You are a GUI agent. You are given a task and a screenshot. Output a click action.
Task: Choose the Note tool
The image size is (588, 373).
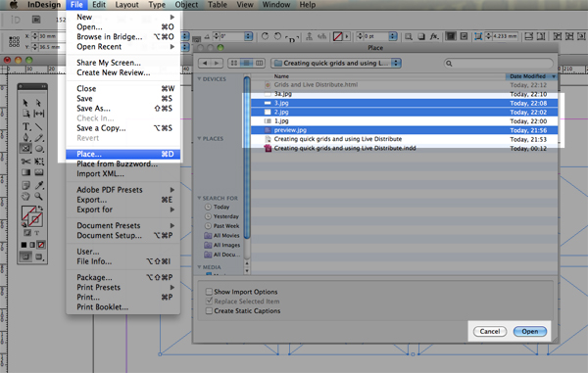point(25,185)
